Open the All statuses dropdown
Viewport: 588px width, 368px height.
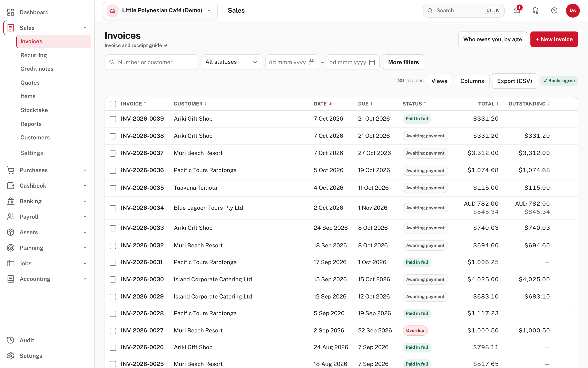pyautogui.click(x=232, y=62)
